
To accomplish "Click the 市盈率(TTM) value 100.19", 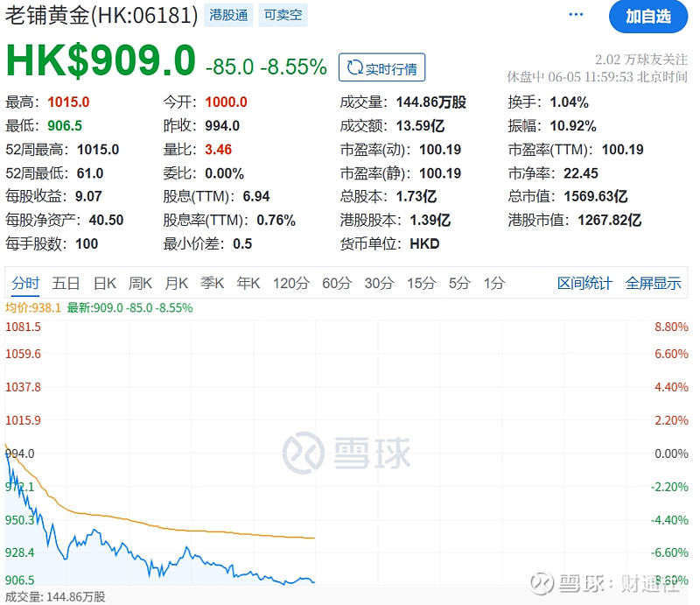I will point(623,150).
